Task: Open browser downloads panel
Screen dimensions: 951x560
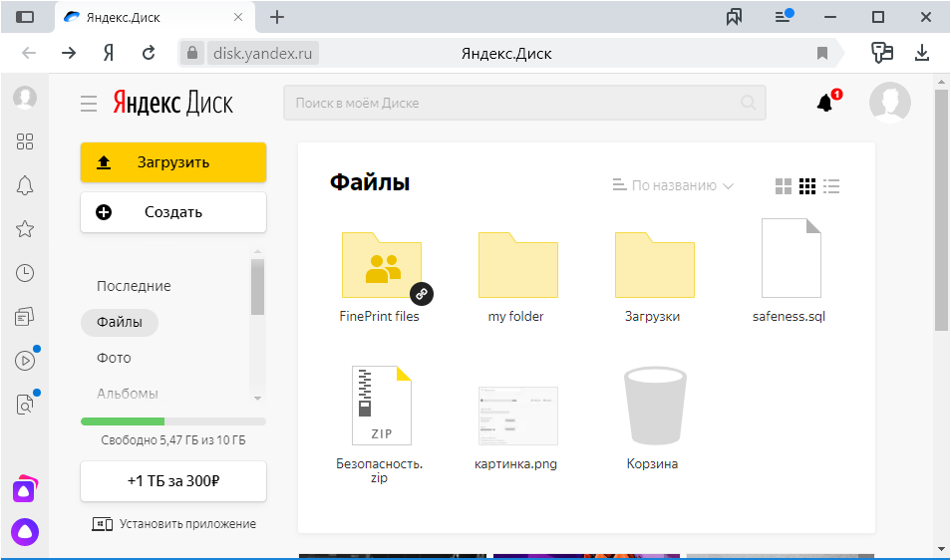Action: pyautogui.click(x=922, y=53)
